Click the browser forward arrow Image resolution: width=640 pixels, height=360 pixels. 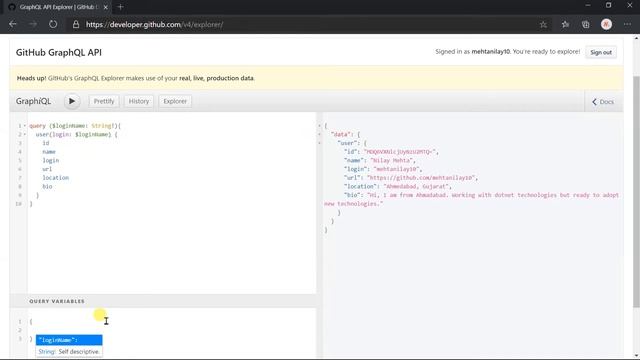coord(33,24)
